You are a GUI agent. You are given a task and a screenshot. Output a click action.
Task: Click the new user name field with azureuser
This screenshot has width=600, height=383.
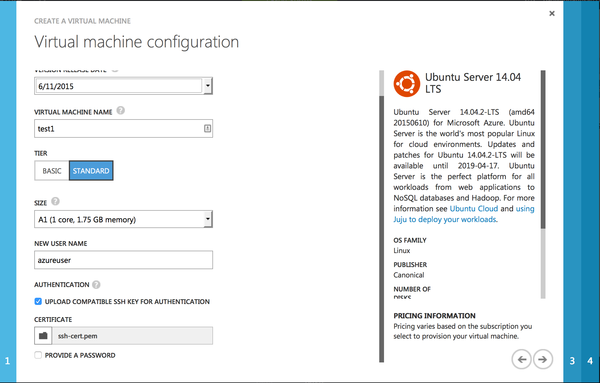[123, 260]
